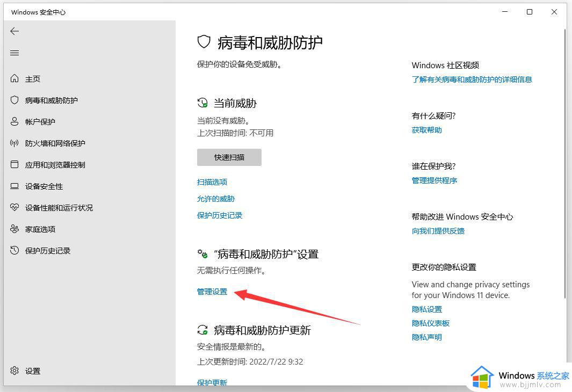Viewport: 572px width, 392px height.
Task: Open the hamburger navigation menu
Action: [15, 53]
